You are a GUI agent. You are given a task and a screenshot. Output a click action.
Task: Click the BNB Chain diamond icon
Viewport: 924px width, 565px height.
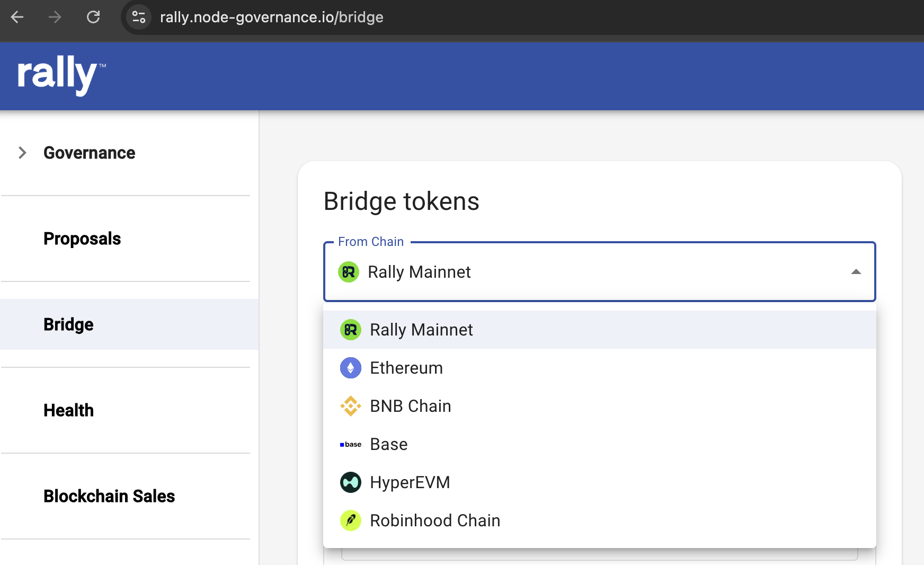[350, 406]
